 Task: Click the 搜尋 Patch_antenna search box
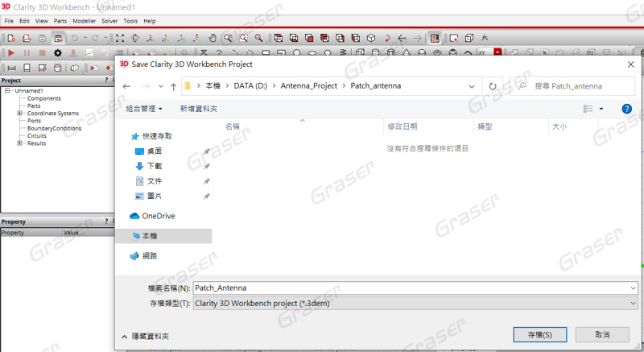[x=572, y=86]
